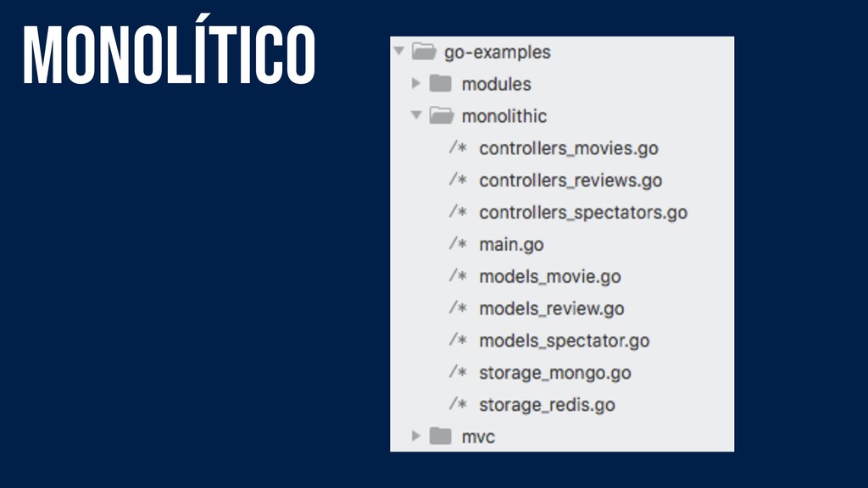This screenshot has height=488, width=868.
Task: Collapse the monolithic folder triangle
Action: pos(417,115)
